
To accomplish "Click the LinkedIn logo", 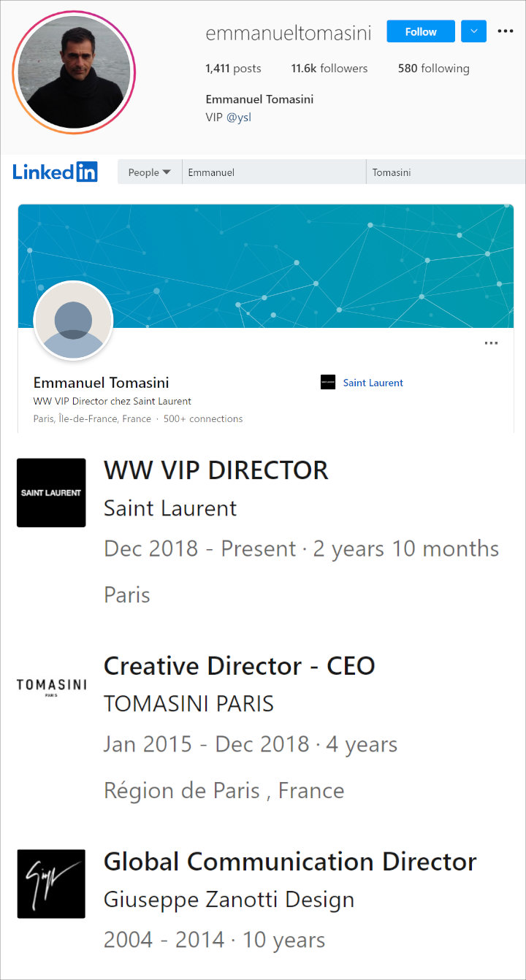I will pos(55,172).
